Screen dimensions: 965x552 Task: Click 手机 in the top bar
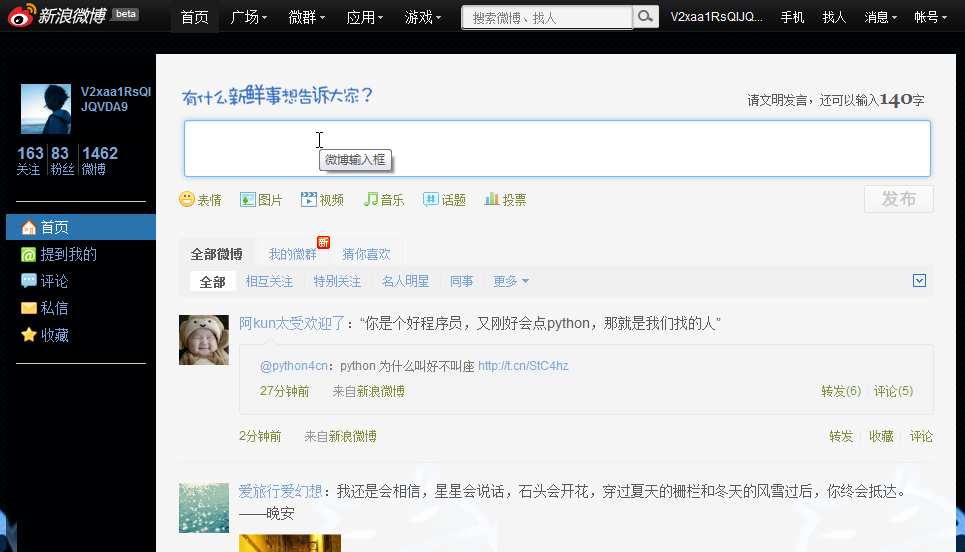click(x=792, y=17)
